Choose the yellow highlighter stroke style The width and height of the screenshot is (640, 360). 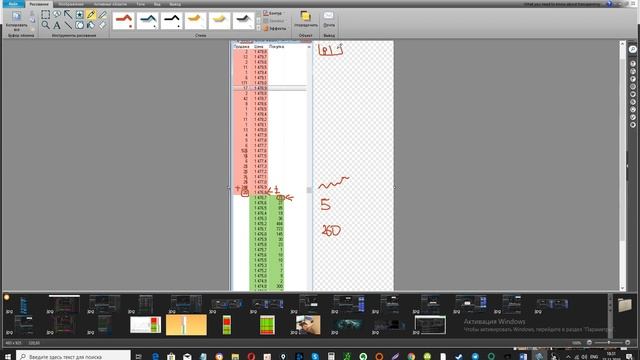(x=220, y=20)
